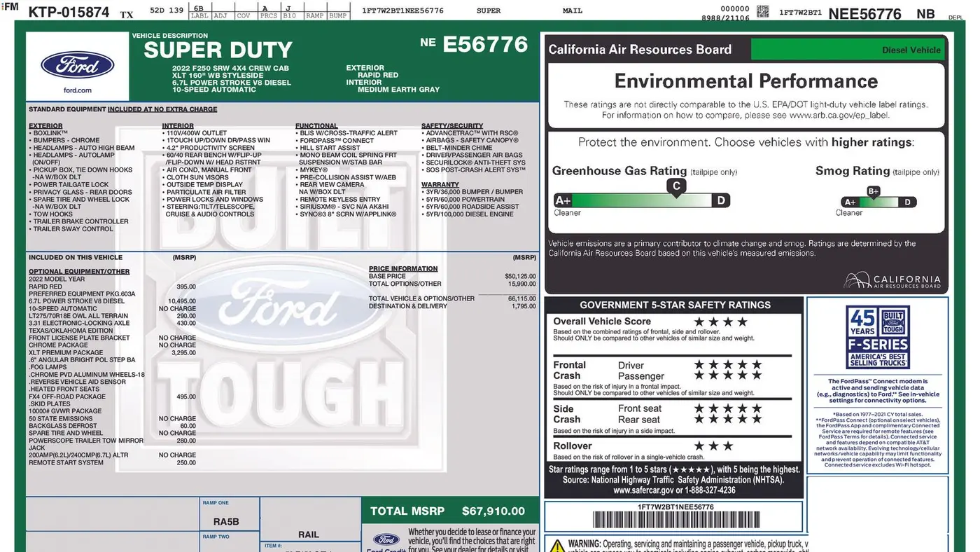Click the SYNC®3 8" SCRN W/APPLINK feature
This screenshot has width=980, height=552.
pos(346,214)
